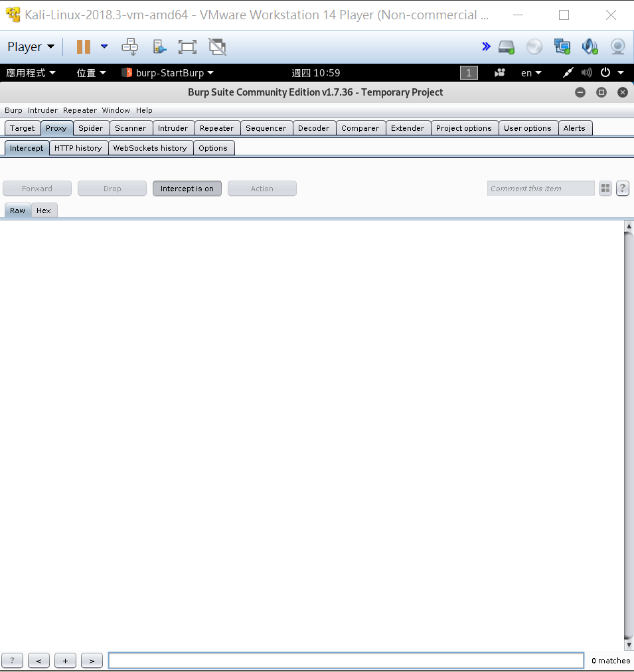Enter VMware full screen mode
The image size is (634, 672).
pyautogui.click(x=187, y=46)
